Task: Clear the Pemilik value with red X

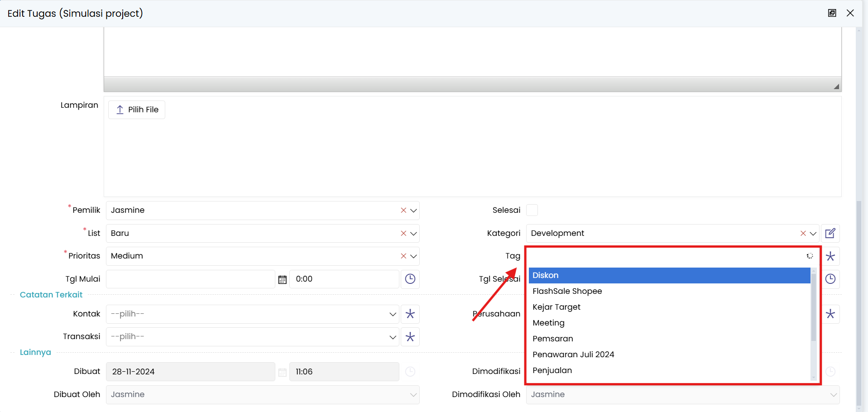Action: click(x=403, y=211)
